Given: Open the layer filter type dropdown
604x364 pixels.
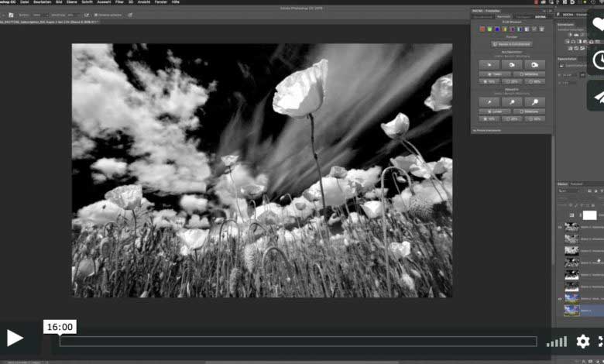Looking at the screenshot, I should coord(568,191).
